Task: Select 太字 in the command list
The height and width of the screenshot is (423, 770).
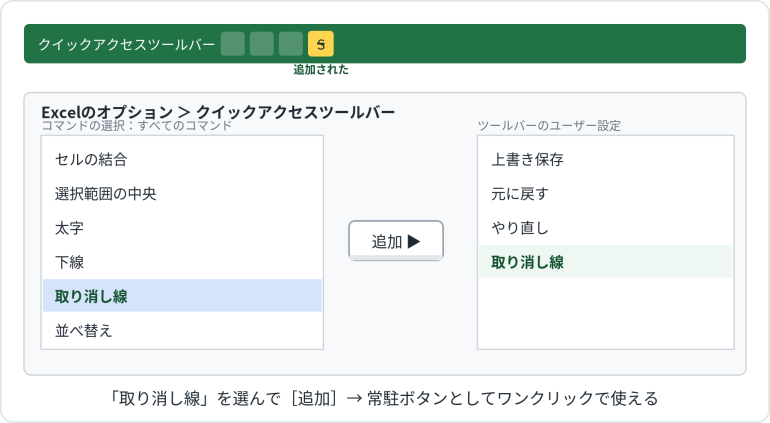Action: (x=182, y=228)
